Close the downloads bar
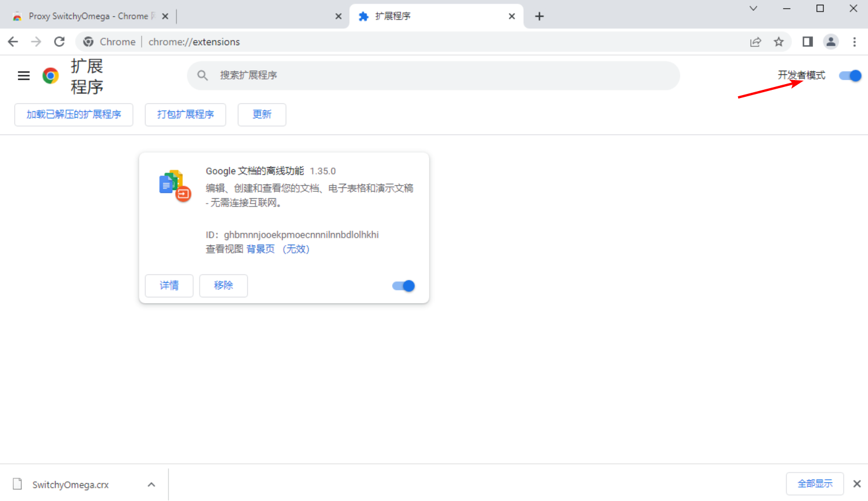The width and height of the screenshot is (868, 501). (x=857, y=484)
